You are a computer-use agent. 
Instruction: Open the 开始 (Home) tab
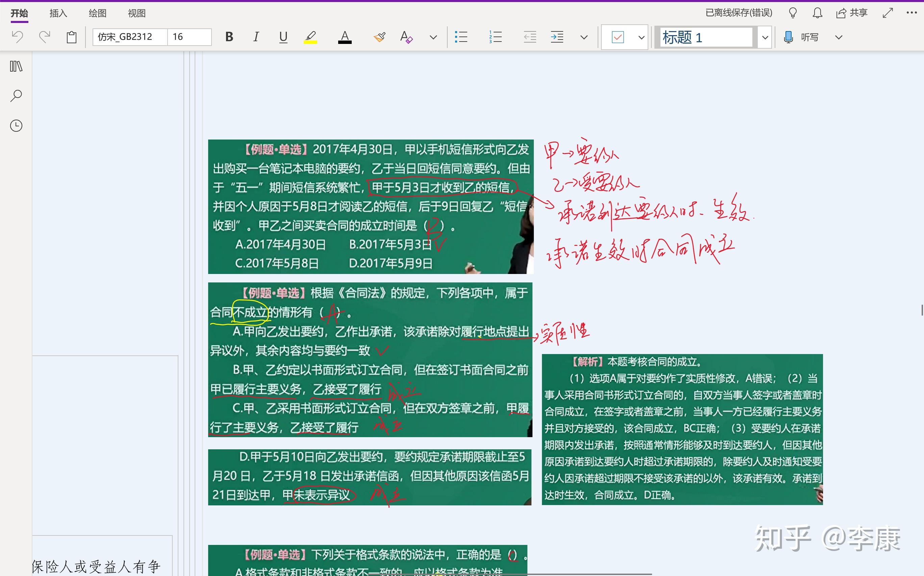click(x=19, y=13)
